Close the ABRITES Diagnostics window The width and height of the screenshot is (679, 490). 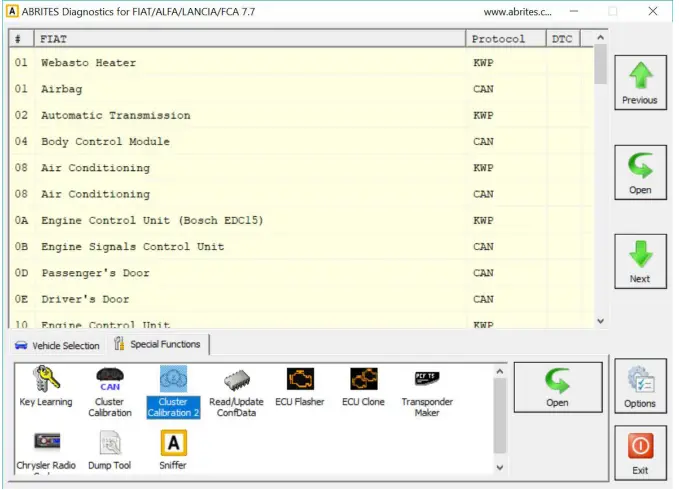click(653, 11)
